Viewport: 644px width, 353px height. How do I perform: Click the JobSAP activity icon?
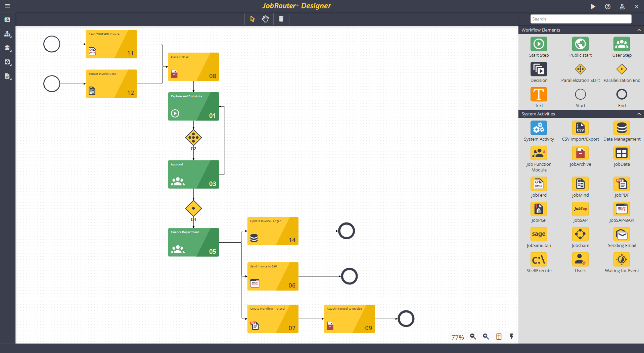point(580,210)
